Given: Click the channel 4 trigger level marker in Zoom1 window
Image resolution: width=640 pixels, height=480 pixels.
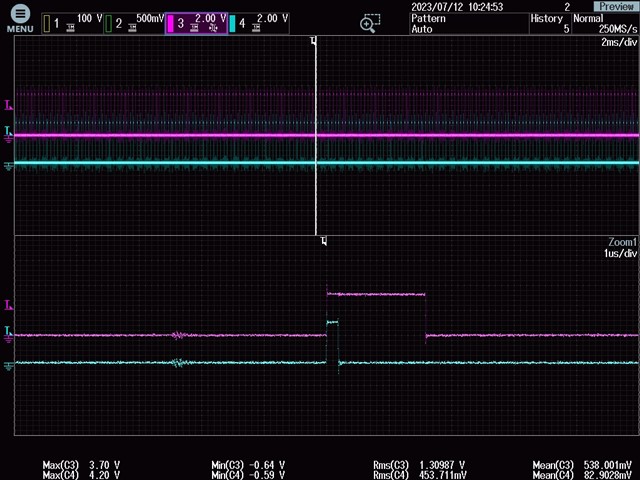Looking at the screenshot, I should click(9, 330).
